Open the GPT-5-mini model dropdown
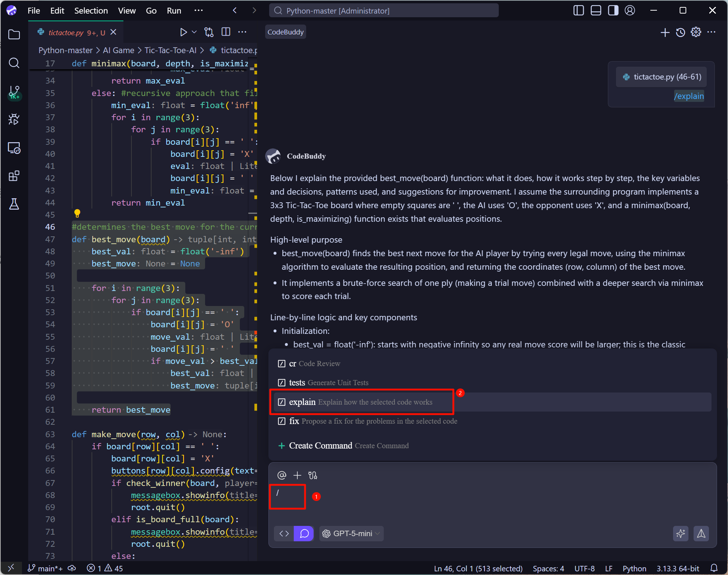 (x=352, y=534)
